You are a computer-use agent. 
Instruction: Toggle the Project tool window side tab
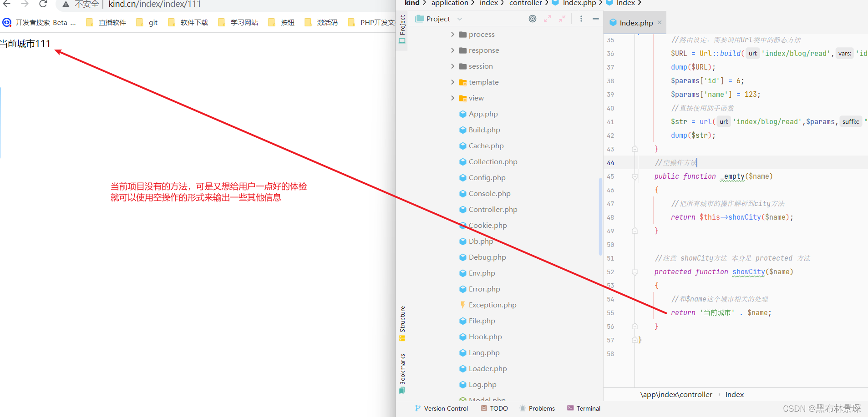coord(402,29)
